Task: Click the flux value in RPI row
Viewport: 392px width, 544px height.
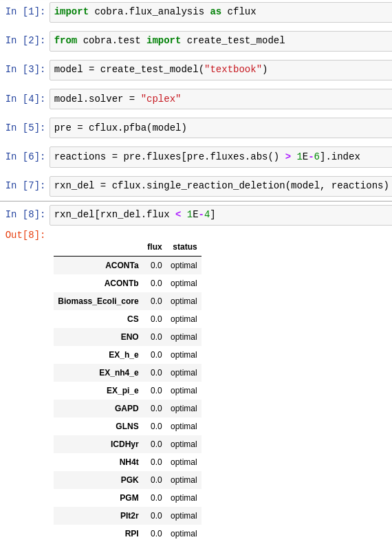Action: pos(156,534)
